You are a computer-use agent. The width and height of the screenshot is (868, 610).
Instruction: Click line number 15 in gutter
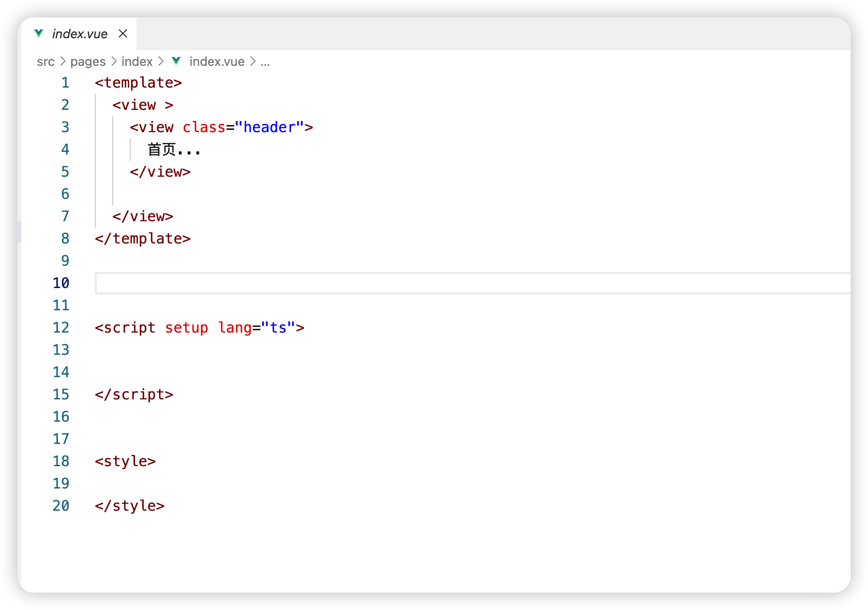coord(61,395)
